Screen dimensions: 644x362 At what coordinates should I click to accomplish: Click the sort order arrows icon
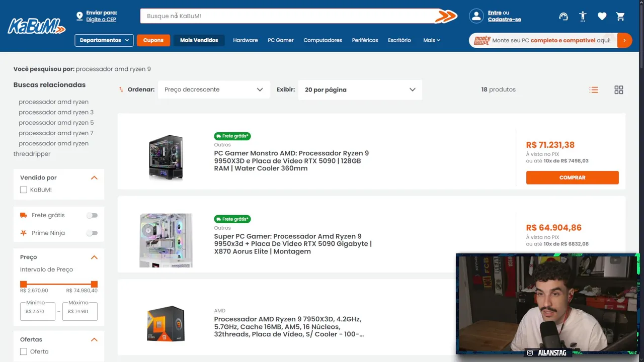(x=121, y=89)
